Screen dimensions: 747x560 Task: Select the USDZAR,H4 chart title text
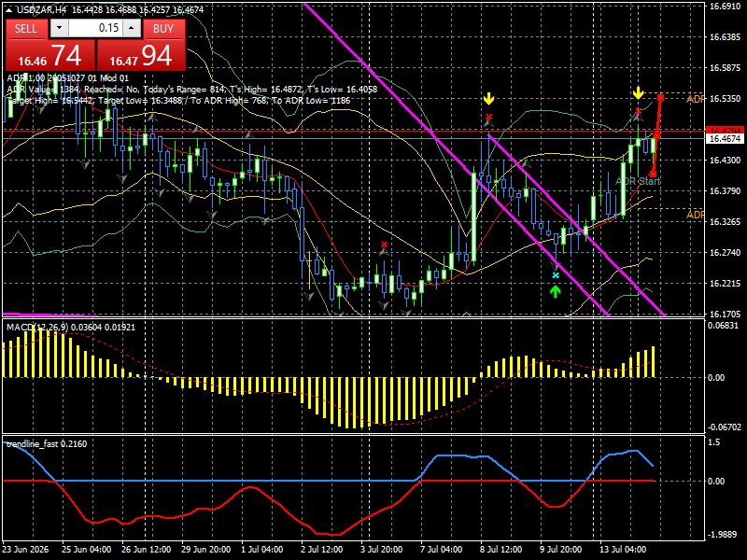tap(41, 9)
